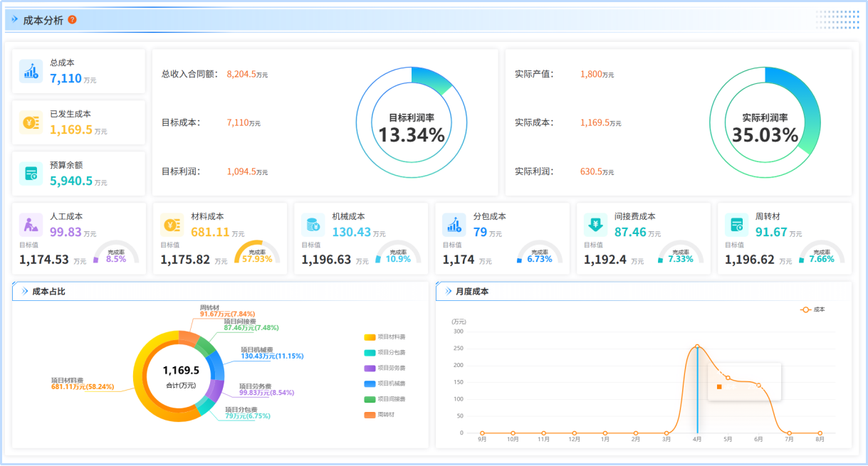Image resolution: width=868 pixels, height=466 pixels.
Task: Click the 机械成本 database icon
Action: point(313,225)
